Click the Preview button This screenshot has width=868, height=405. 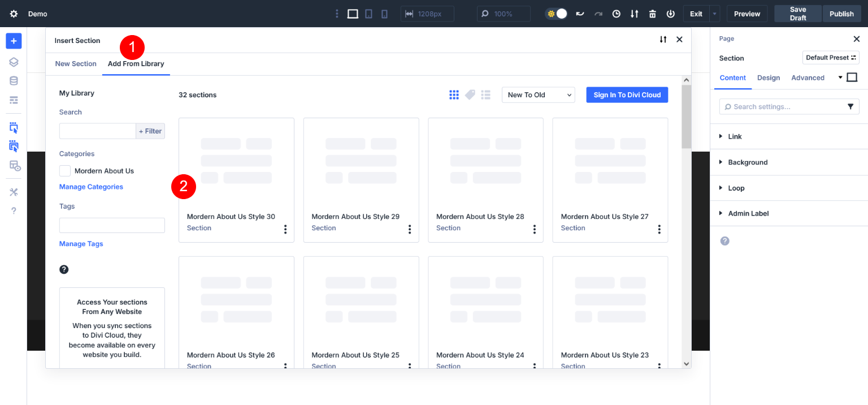click(x=747, y=14)
